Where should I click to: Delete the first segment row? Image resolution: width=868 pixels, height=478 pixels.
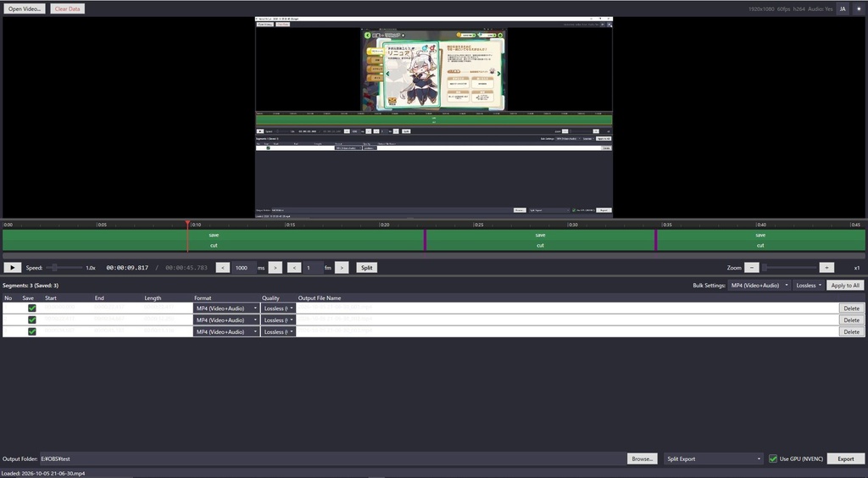[x=851, y=308]
